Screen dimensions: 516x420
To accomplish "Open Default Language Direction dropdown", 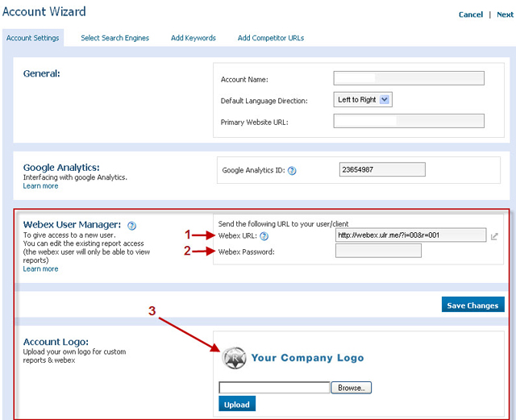I will (363, 99).
